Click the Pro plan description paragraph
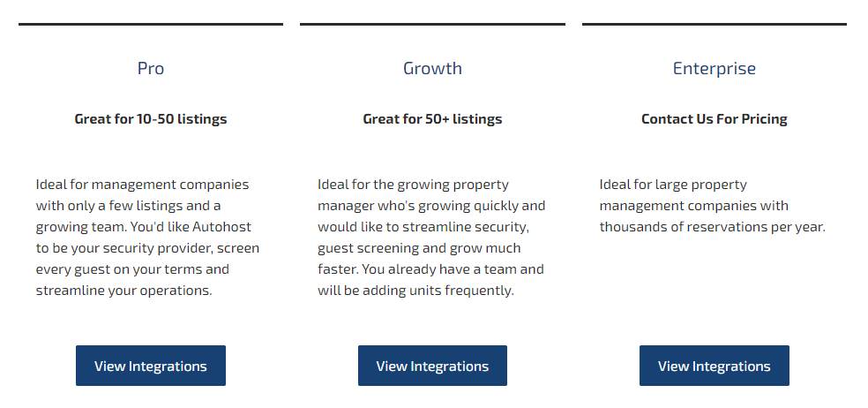Viewport: 868px width, 408px height. [x=148, y=238]
